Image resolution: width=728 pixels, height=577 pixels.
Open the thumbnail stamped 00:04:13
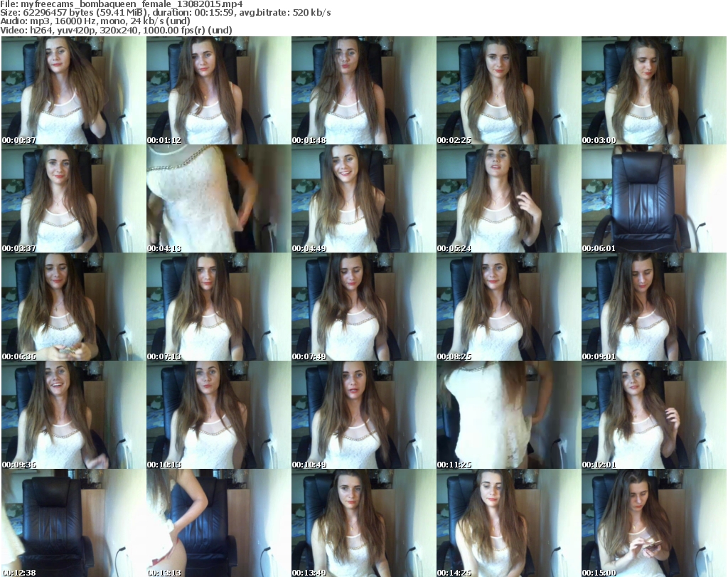(x=219, y=198)
